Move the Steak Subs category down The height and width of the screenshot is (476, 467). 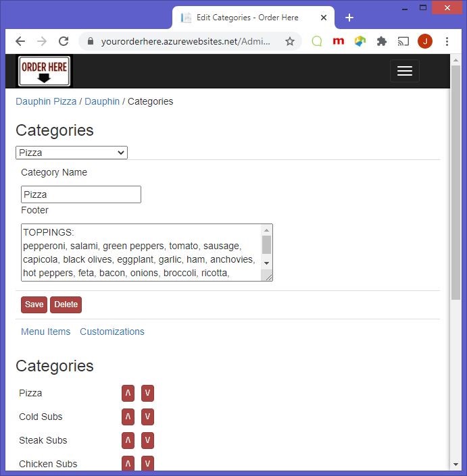[147, 440]
